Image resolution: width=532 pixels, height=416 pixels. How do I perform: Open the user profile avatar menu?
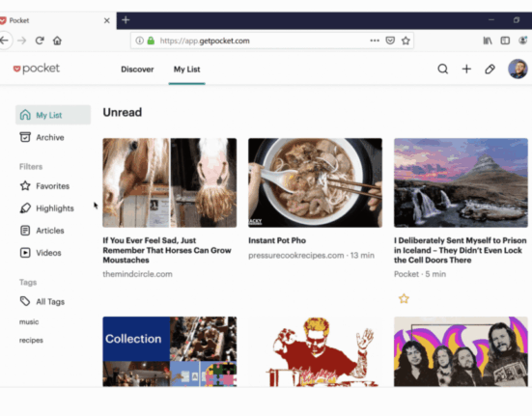click(x=518, y=69)
